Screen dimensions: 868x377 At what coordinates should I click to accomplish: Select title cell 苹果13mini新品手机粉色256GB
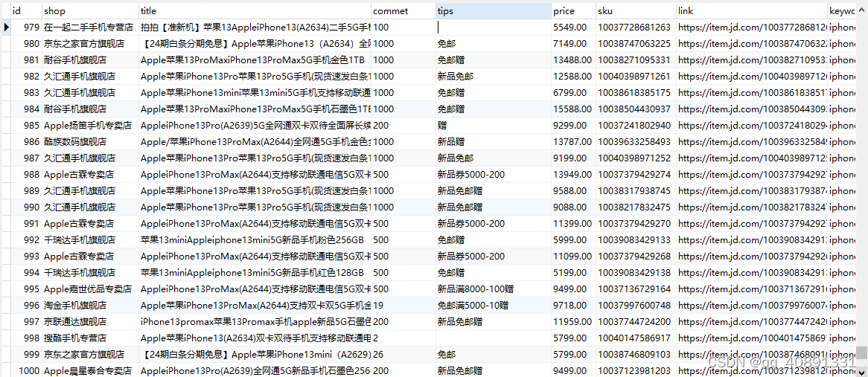255,240
